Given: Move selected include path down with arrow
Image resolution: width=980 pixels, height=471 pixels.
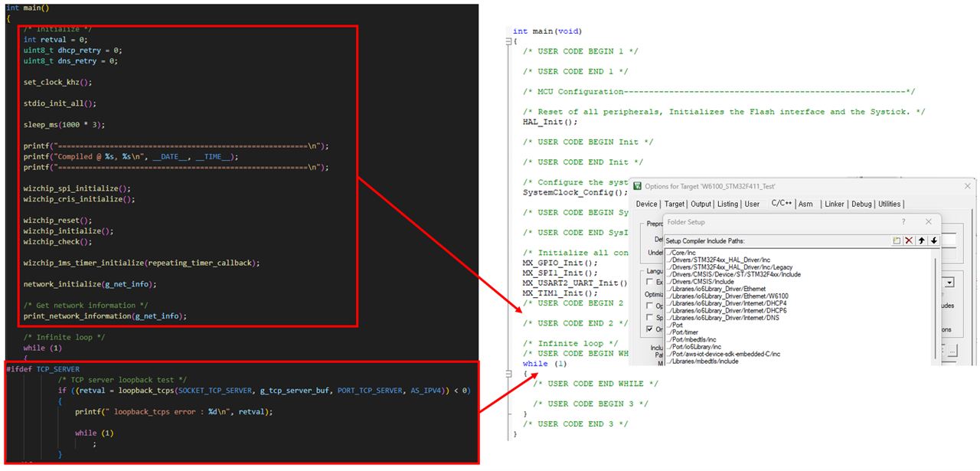Looking at the screenshot, I should 934,240.
